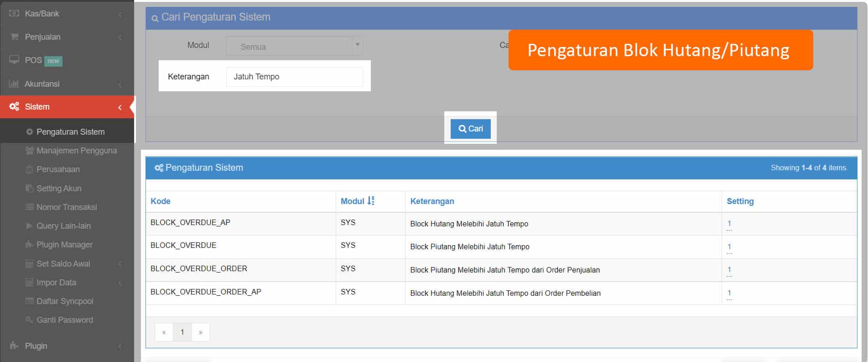Collapse the Sistem menu chevron
The image size is (868, 362).
pyautogui.click(x=120, y=107)
